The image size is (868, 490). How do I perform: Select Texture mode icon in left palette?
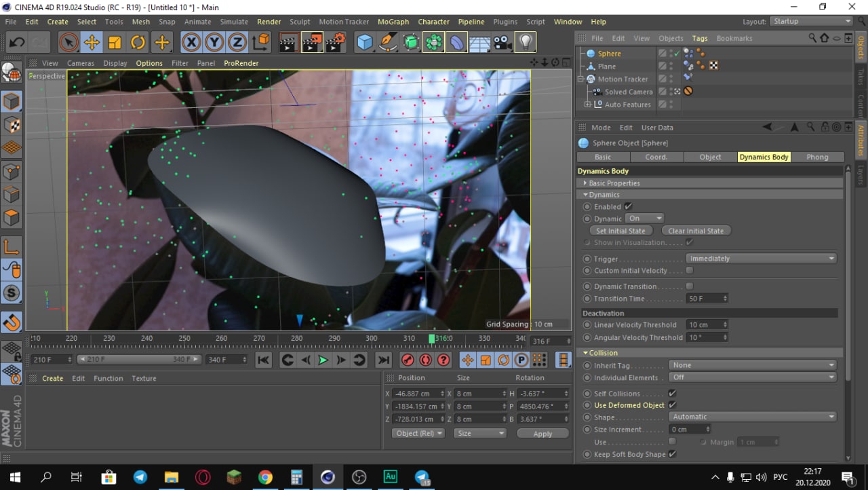pyautogui.click(x=12, y=125)
